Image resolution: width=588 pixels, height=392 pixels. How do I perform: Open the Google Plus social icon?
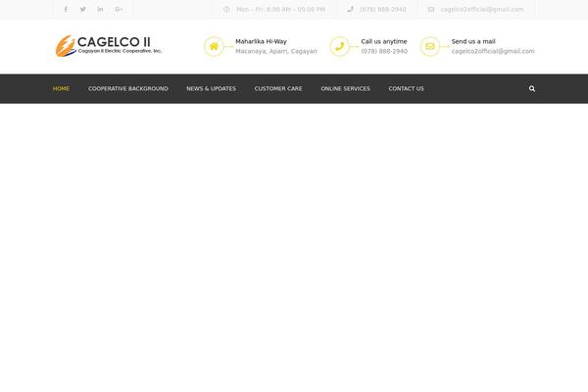point(119,10)
